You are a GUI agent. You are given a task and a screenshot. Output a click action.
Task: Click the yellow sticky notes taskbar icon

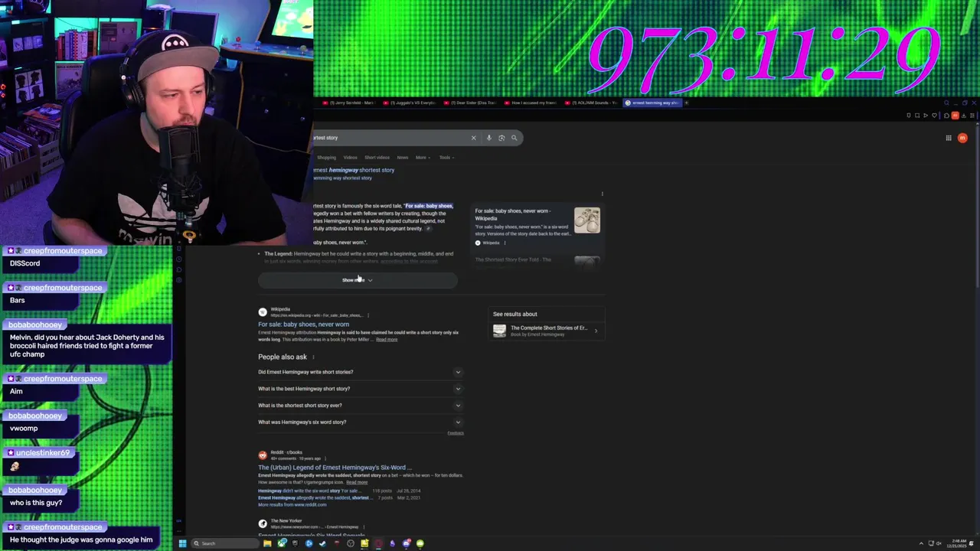(x=364, y=543)
